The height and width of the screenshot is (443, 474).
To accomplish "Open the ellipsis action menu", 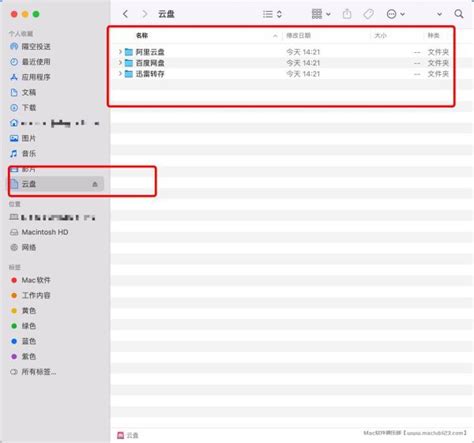I will 395,14.
